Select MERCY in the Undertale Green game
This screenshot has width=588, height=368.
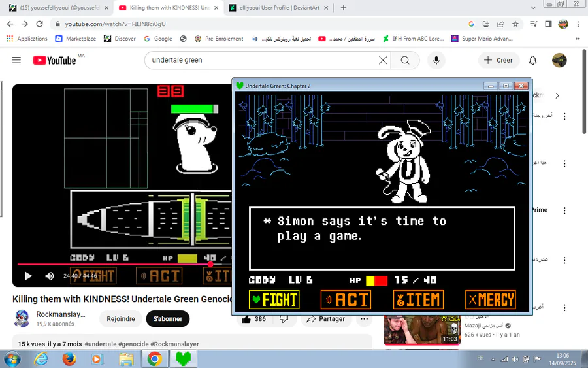[490, 299]
